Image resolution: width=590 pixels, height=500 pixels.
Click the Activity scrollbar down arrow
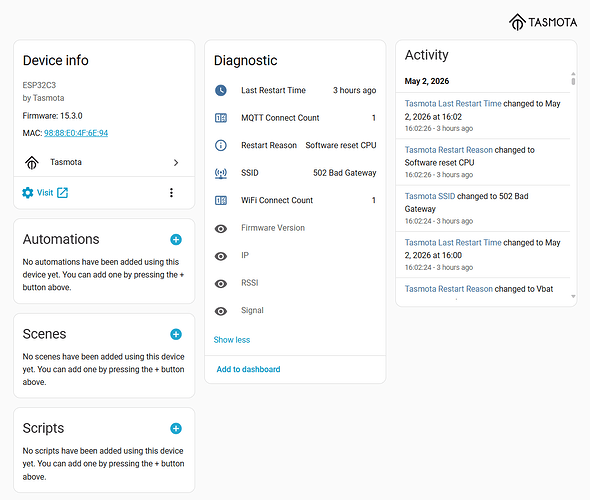coord(573,296)
